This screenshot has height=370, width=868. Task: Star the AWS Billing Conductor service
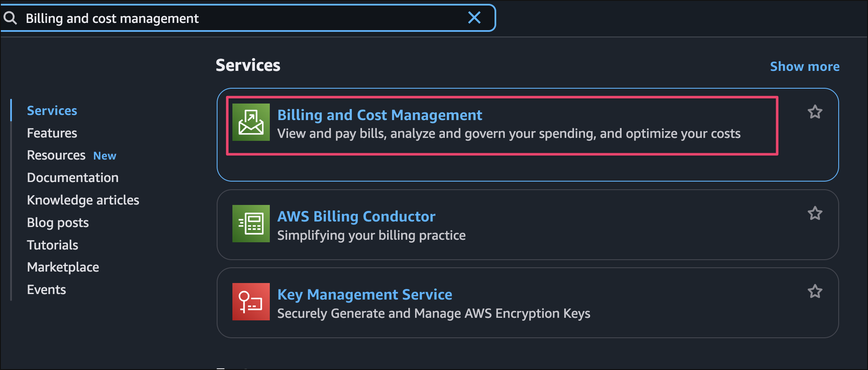click(814, 213)
